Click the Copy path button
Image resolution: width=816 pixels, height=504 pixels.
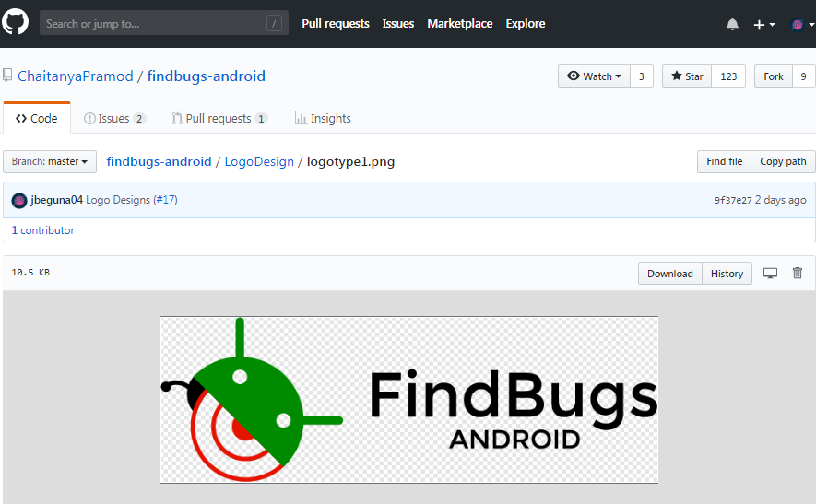(x=783, y=161)
